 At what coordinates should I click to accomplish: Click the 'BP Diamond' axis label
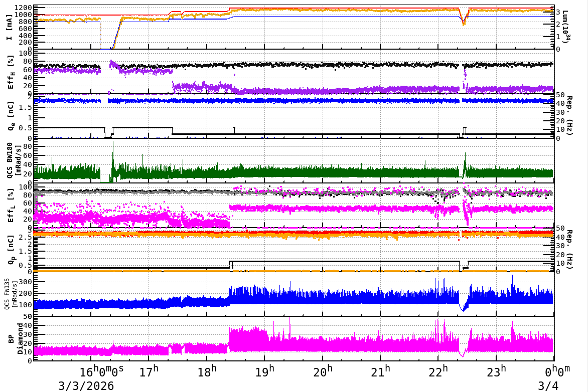[15, 339]
